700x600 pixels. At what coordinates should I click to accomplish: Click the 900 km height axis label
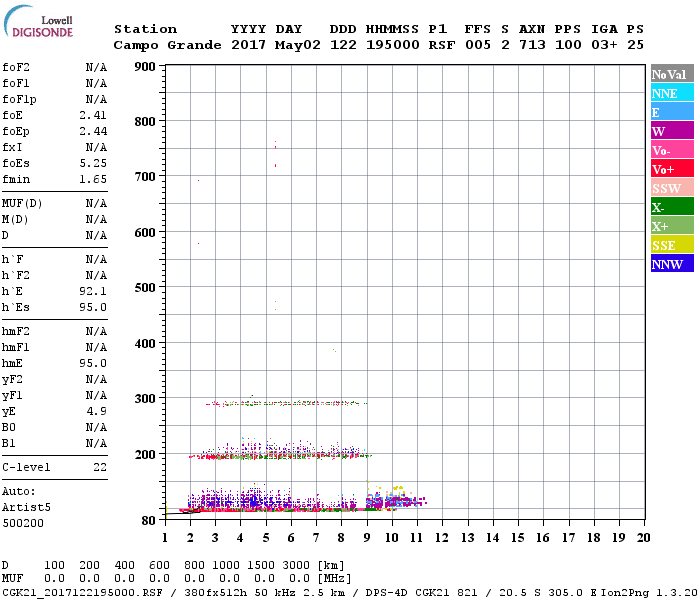coord(144,66)
